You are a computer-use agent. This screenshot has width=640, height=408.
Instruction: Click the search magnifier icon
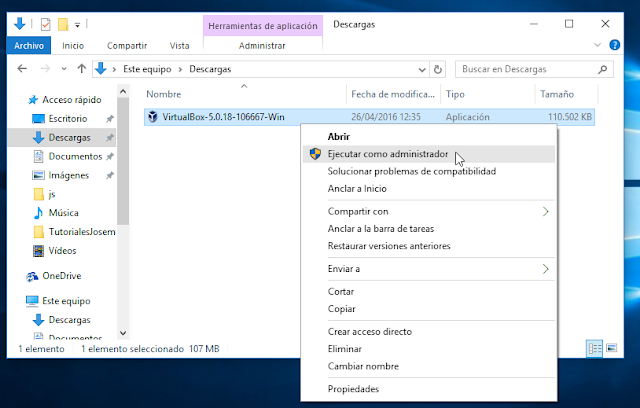(x=602, y=69)
